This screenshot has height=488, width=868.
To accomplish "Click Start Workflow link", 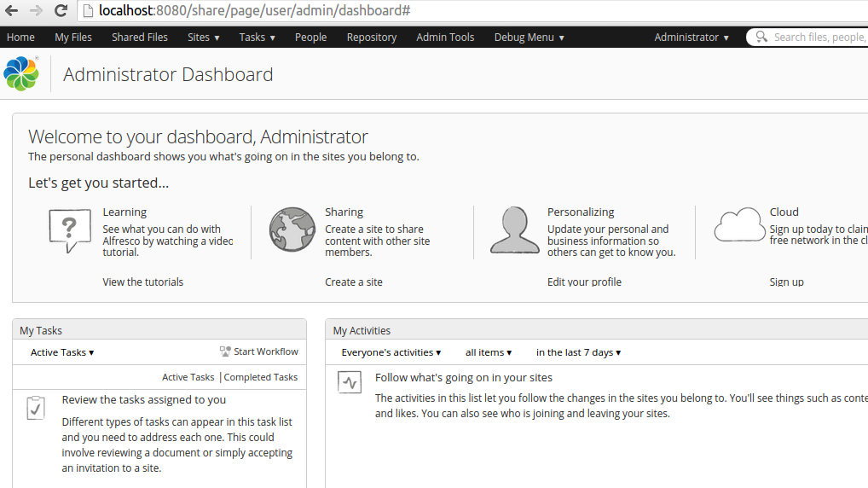I will [x=266, y=351].
